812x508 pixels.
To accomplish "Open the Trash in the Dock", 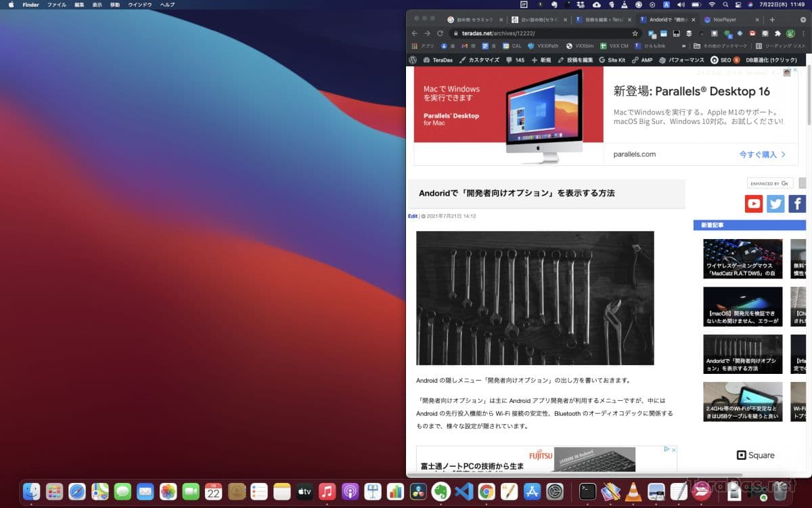I will 782,492.
